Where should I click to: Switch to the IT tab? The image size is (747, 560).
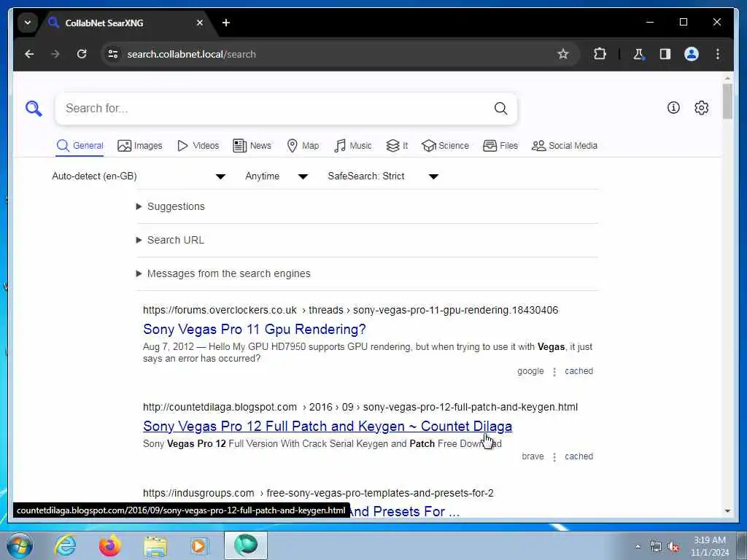click(x=397, y=146)
